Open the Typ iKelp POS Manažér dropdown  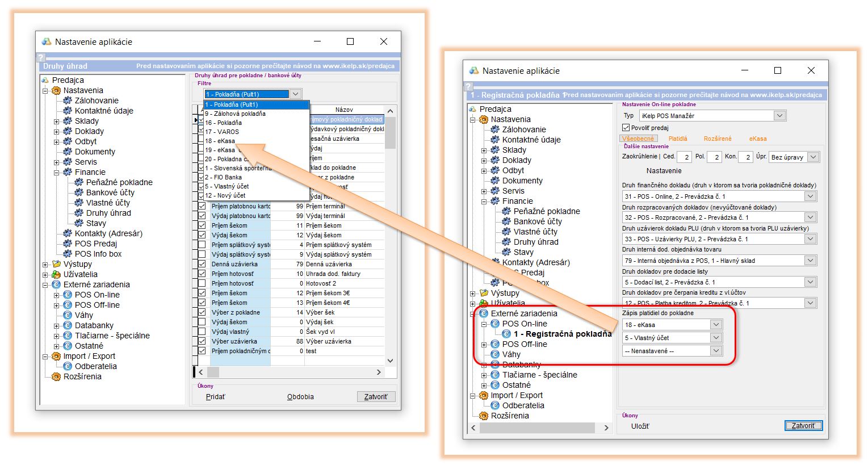click(779, 116)
